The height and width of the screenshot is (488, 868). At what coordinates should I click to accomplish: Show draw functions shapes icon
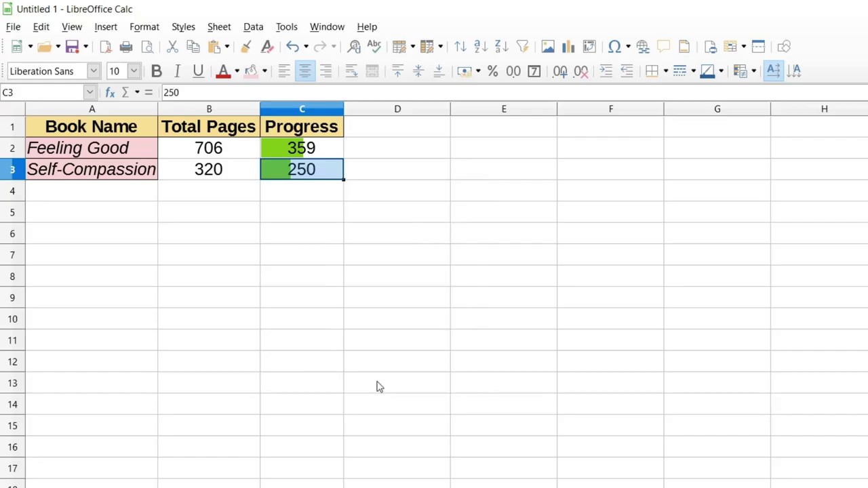pos(784,47)
